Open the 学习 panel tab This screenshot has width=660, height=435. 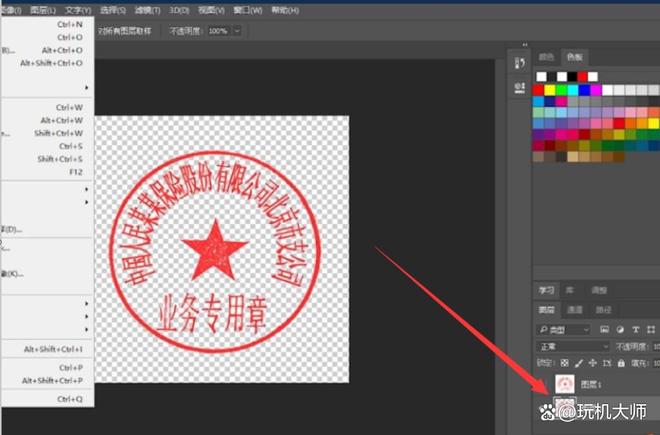click(545, 289)
